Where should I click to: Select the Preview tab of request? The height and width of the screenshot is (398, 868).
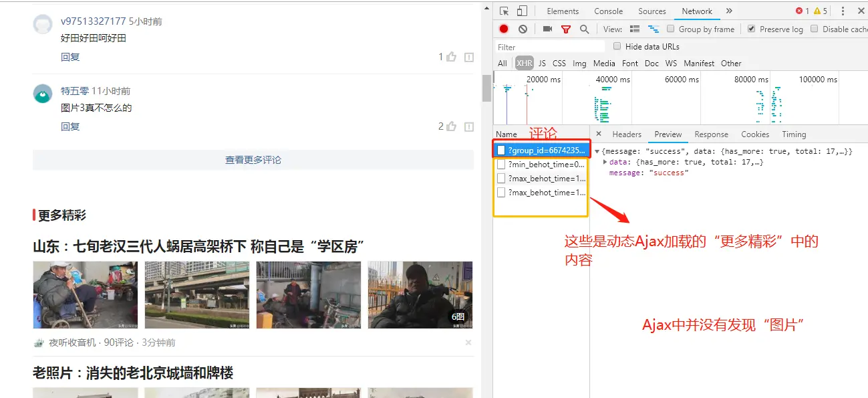[668, 134]
